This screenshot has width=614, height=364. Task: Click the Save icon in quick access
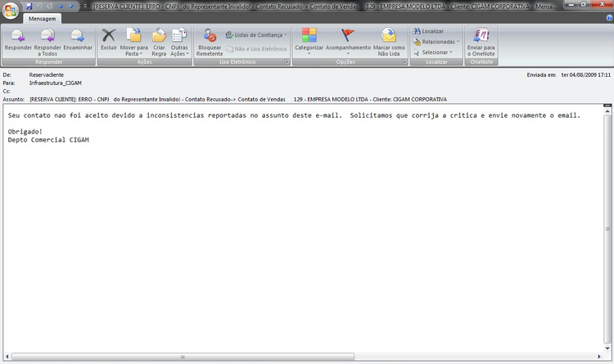29,6
